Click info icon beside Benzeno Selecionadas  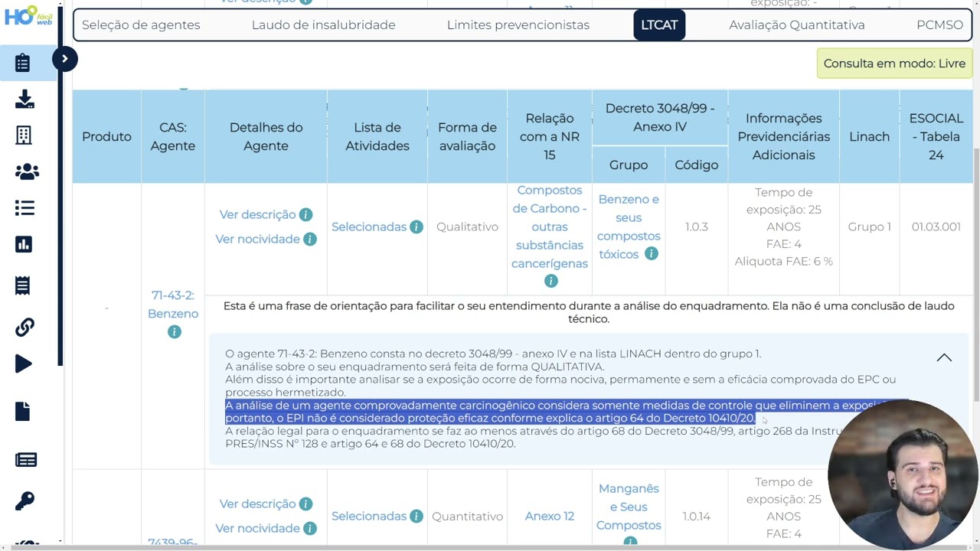416,227
